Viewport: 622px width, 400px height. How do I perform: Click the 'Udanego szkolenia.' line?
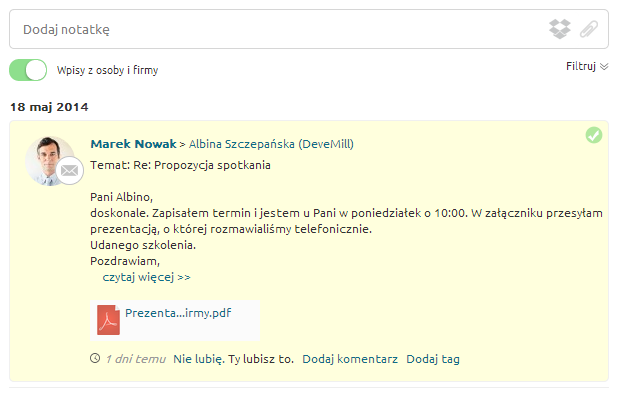(x=143, y=245)
